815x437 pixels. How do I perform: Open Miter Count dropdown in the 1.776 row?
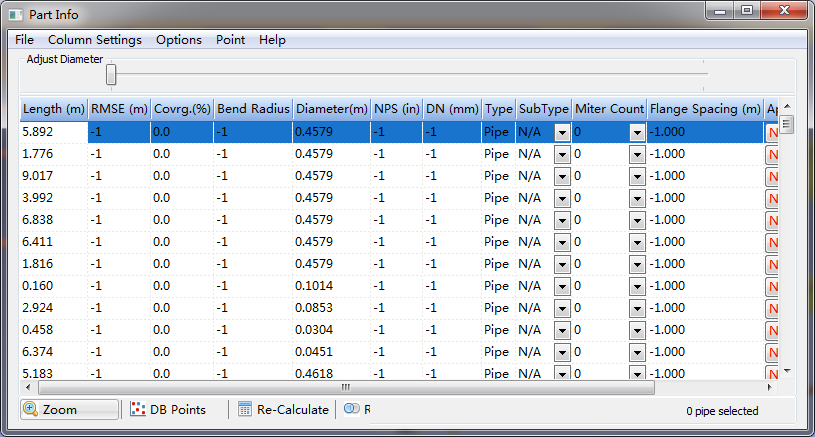click(637, 155)
